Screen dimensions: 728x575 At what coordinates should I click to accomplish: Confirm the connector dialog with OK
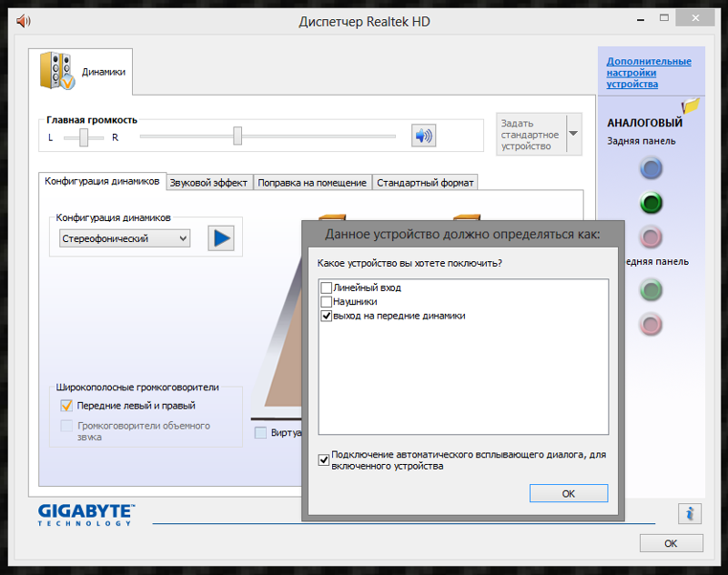(569, 493)
